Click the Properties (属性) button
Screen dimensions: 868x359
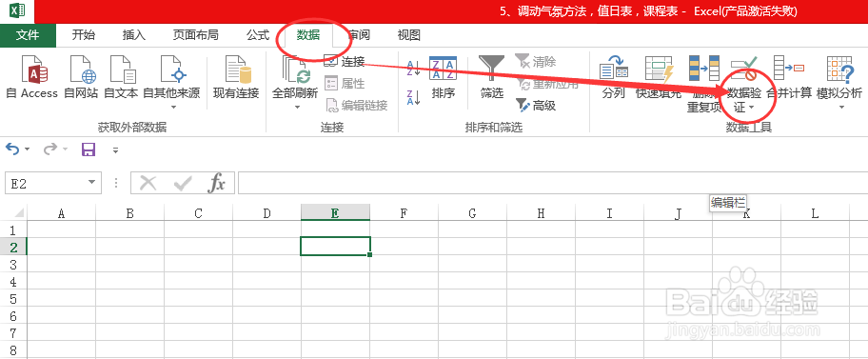[344, 83]
